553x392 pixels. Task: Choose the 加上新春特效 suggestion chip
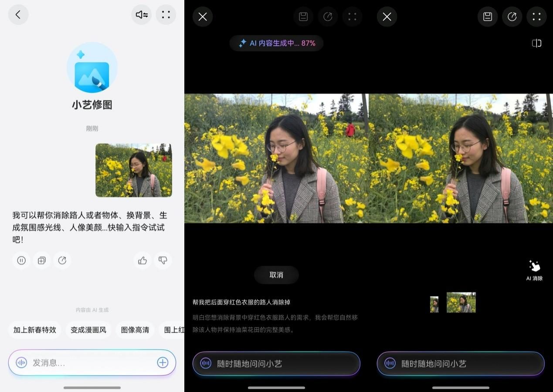coord(35,330)
